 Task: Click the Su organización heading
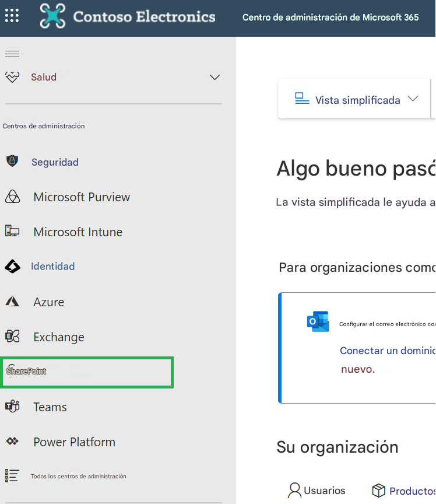[337, 447]
